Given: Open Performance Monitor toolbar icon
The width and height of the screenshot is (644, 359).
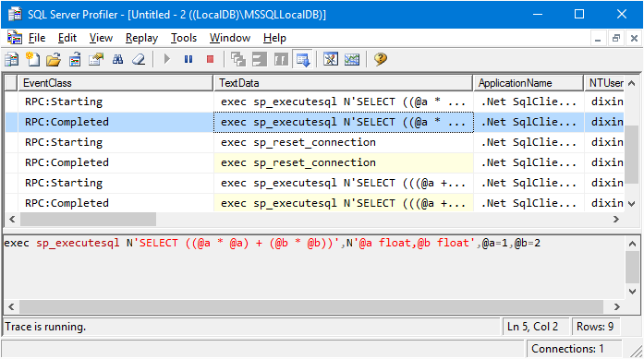Looking at the screenshot, I should point(352,59).
